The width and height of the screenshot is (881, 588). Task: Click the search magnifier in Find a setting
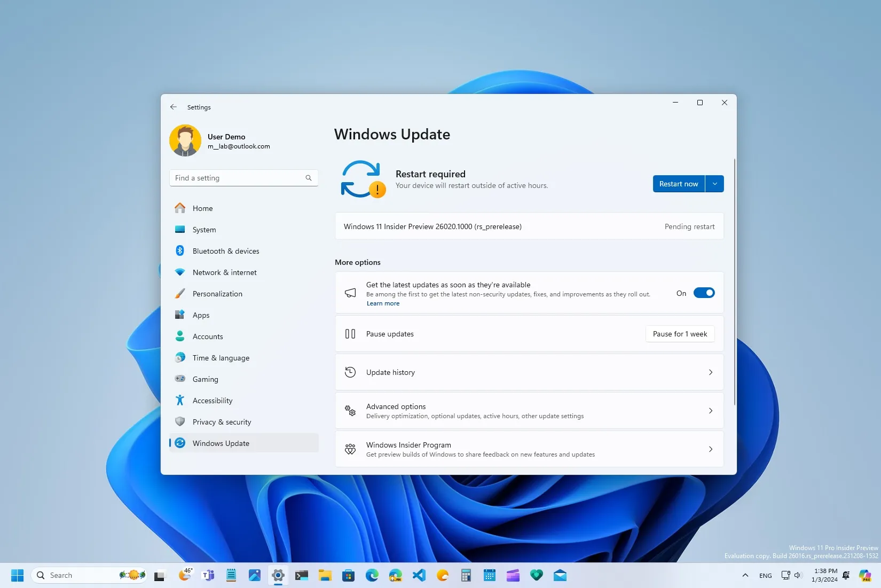pyautogui.click(x=309, y=178)
